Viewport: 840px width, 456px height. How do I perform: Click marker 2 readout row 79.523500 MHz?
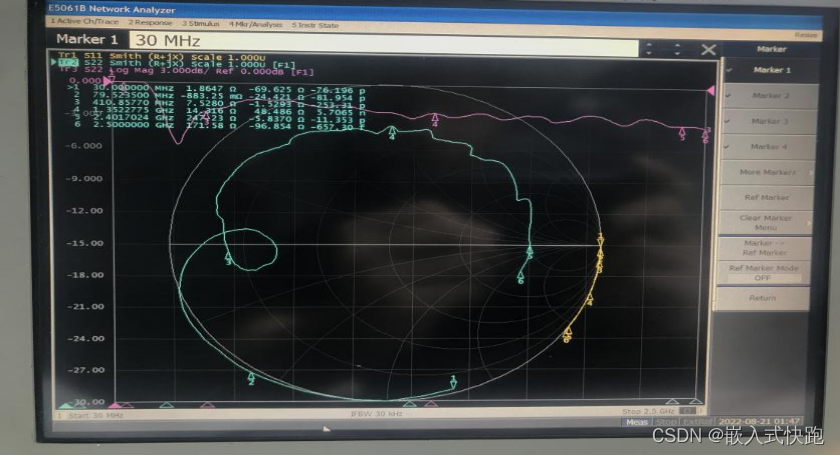point(216,96)
